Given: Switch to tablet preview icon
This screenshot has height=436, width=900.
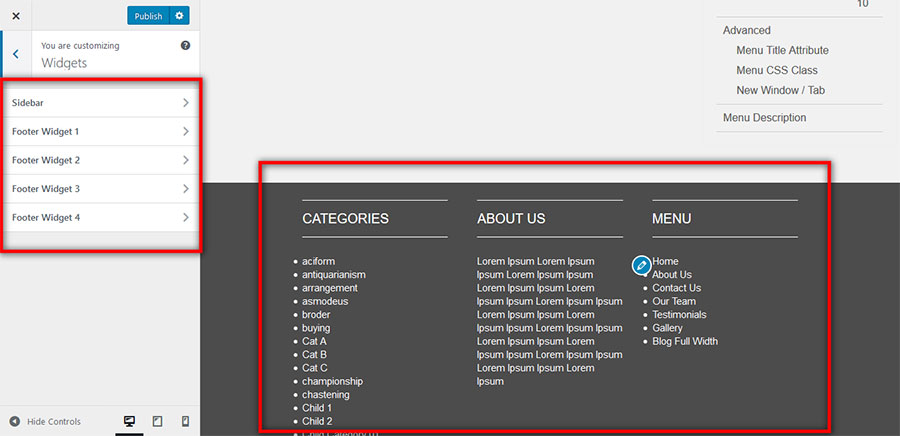Looking at the screenshot, I should 157,422.
